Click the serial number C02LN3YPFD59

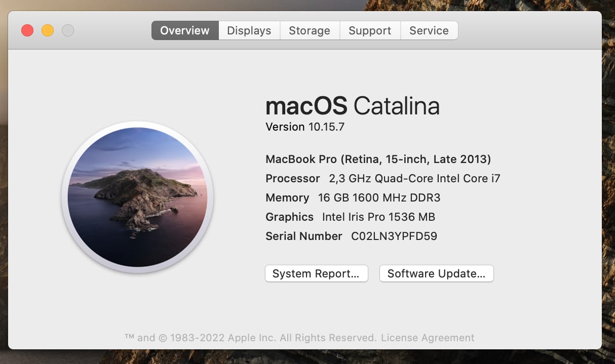point(394,236)
